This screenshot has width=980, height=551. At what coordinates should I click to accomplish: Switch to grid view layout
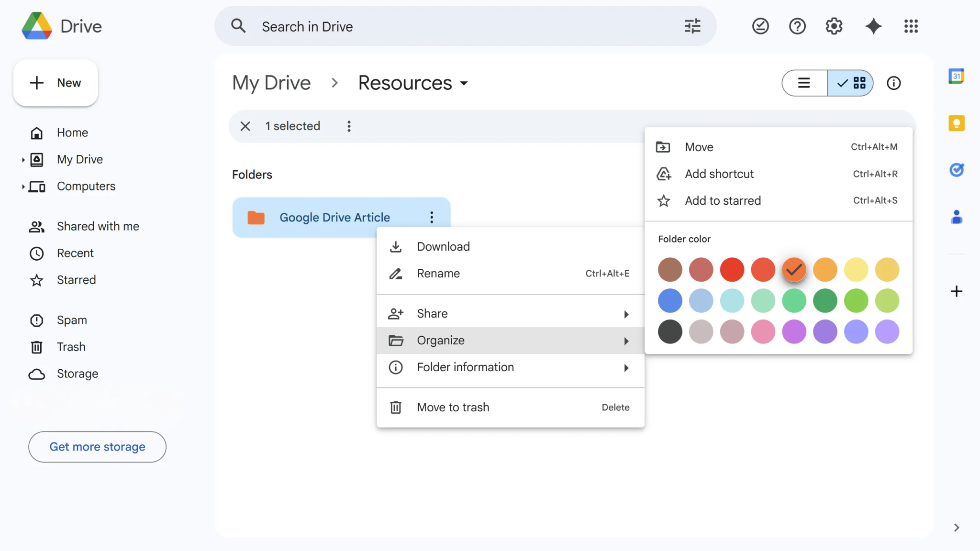tap(859, 83)
